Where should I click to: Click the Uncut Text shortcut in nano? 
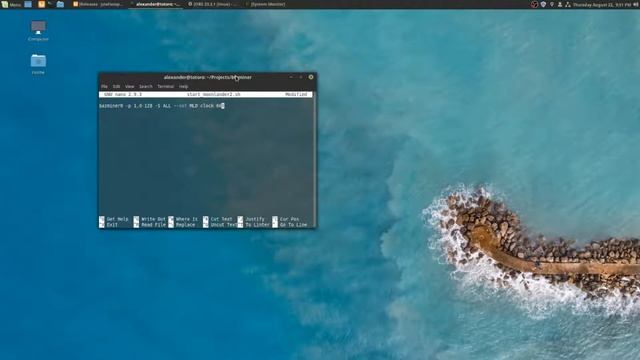click(220, 225)
